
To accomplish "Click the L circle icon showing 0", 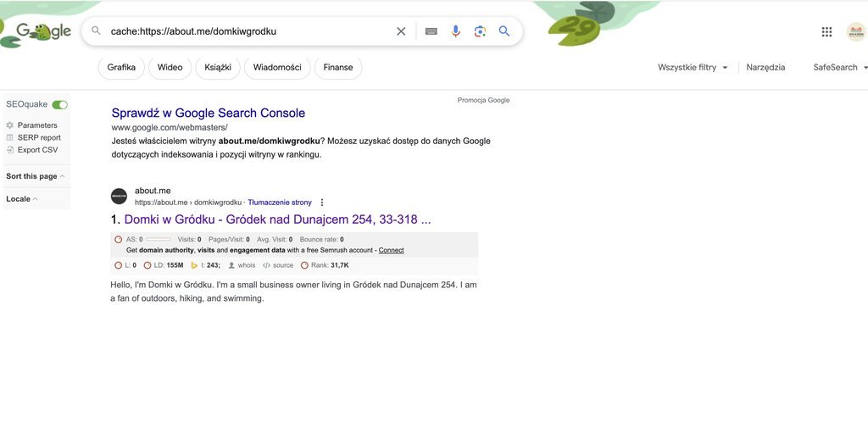I will pyautogui.click(x=119, y=265).
